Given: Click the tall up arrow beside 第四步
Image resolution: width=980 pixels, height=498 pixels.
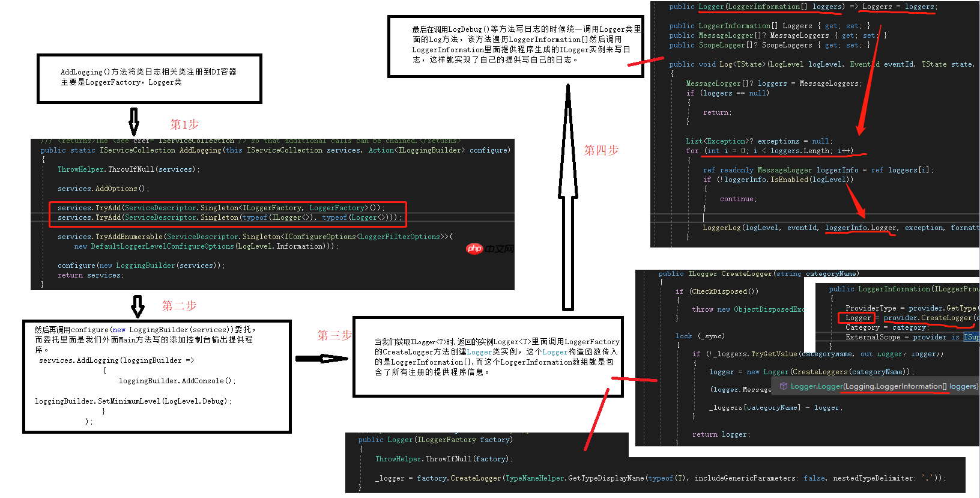Looking at the screenshot, I should click(567, 198).
